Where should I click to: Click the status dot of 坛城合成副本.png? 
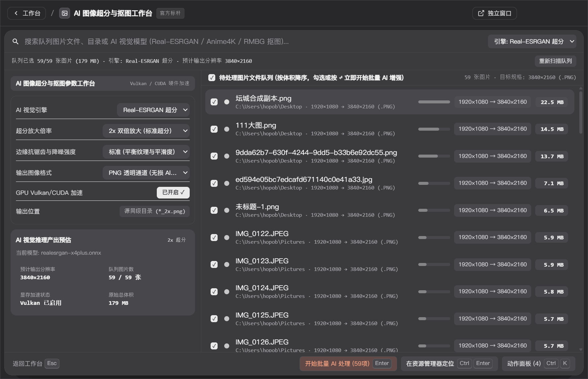[x=227, y=102]
